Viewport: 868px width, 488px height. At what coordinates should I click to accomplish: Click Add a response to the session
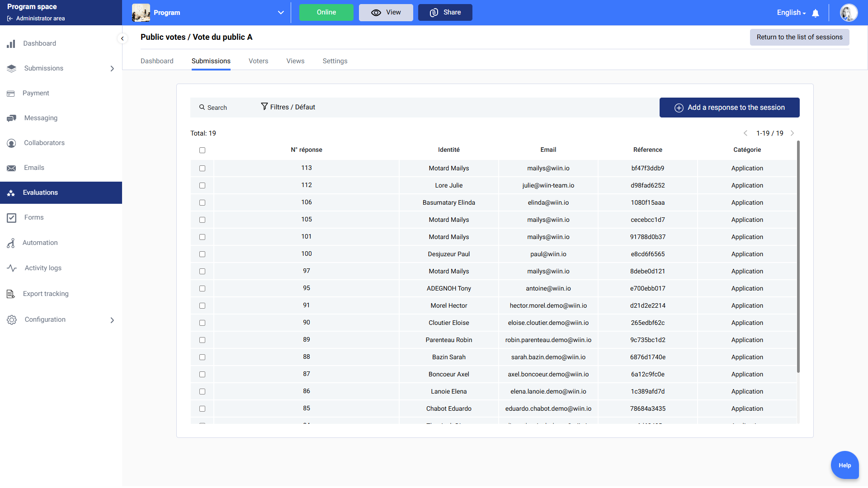coord(729,108)
